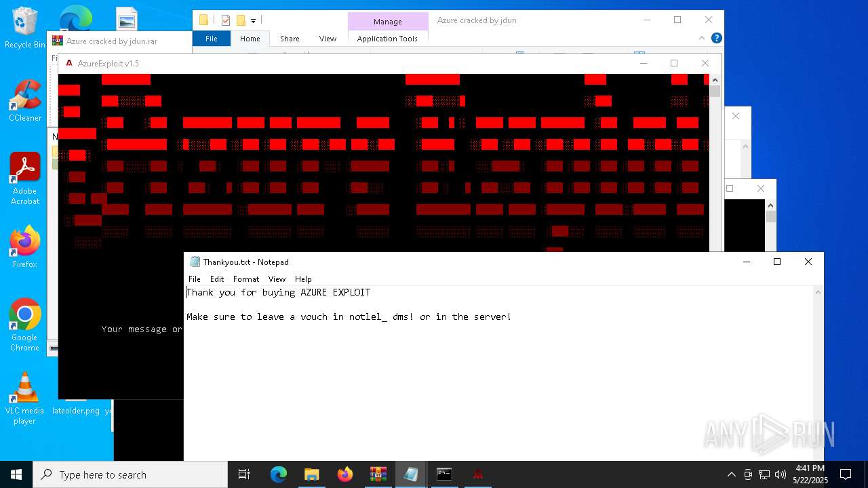Click the Microsoft Edge desktop icon
Viewport: 868px width, 488px height.
pos(76,19)
